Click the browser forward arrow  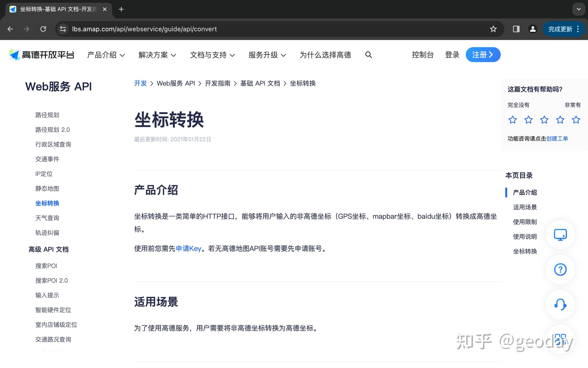coord(26,29)
